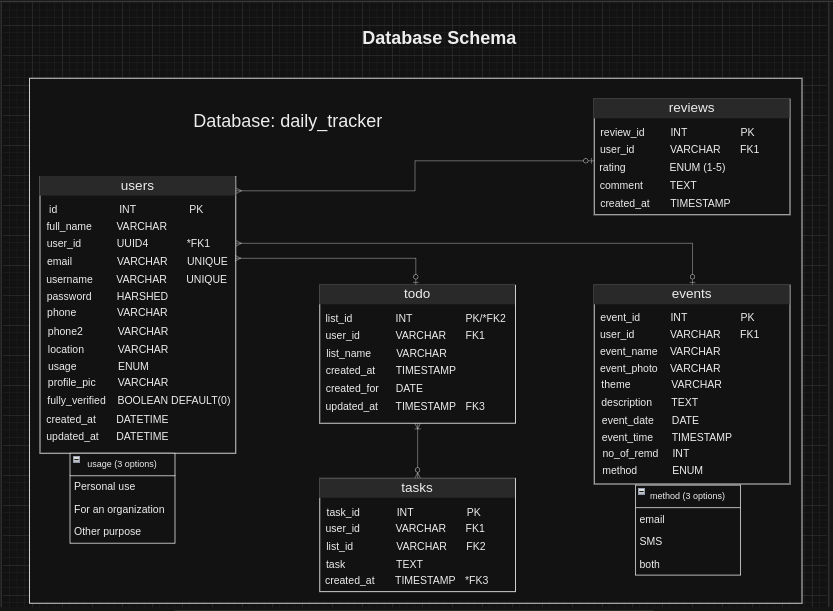Select the created_for field
This screenshot has width=833, height=611.
pos(352,388)
